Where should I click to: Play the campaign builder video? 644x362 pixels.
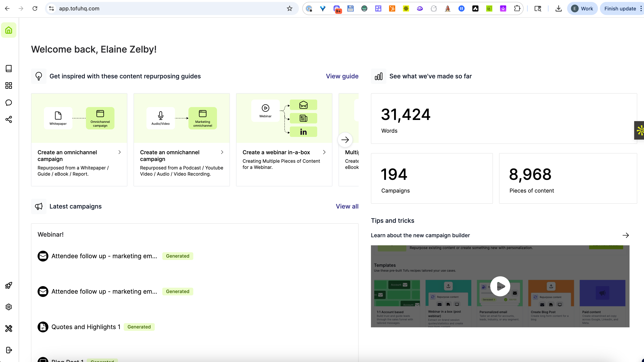(x=500, y=286)
